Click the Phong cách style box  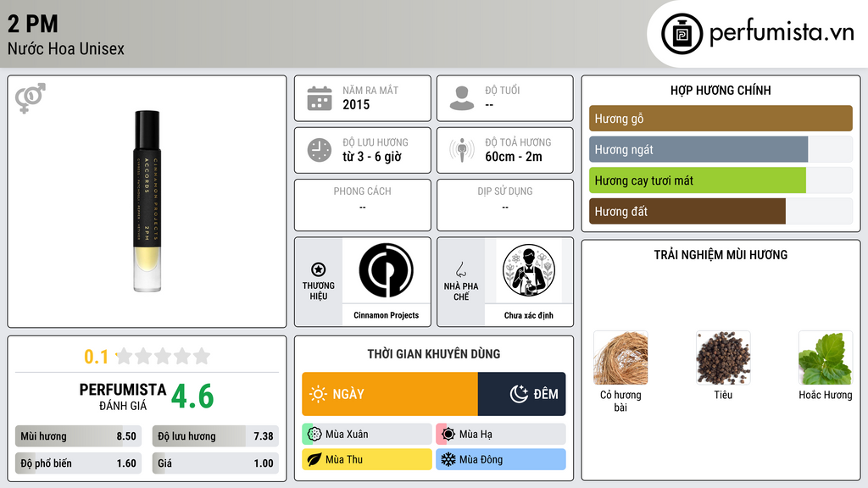pos(363,205)
